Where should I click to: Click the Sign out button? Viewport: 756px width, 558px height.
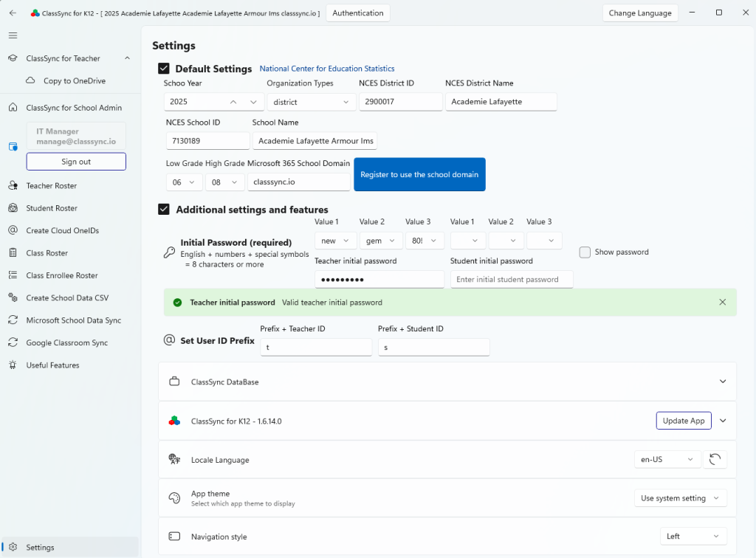(76, 162)
